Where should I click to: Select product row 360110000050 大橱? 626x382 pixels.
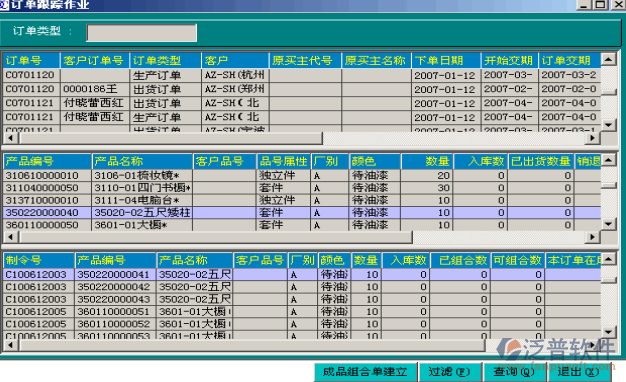click(x=302, y=225)
